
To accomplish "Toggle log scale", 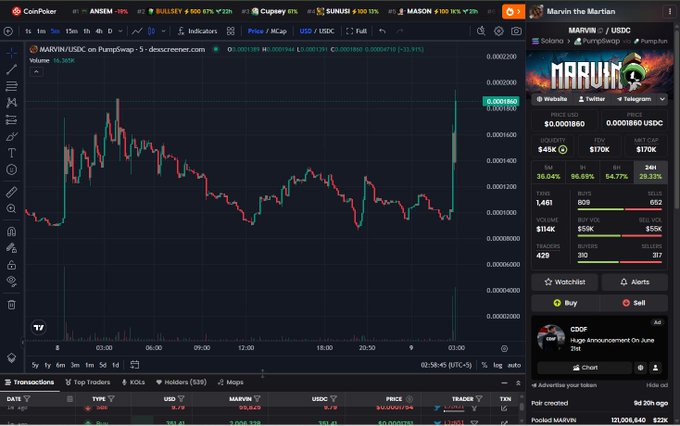I will click(497, 365).
